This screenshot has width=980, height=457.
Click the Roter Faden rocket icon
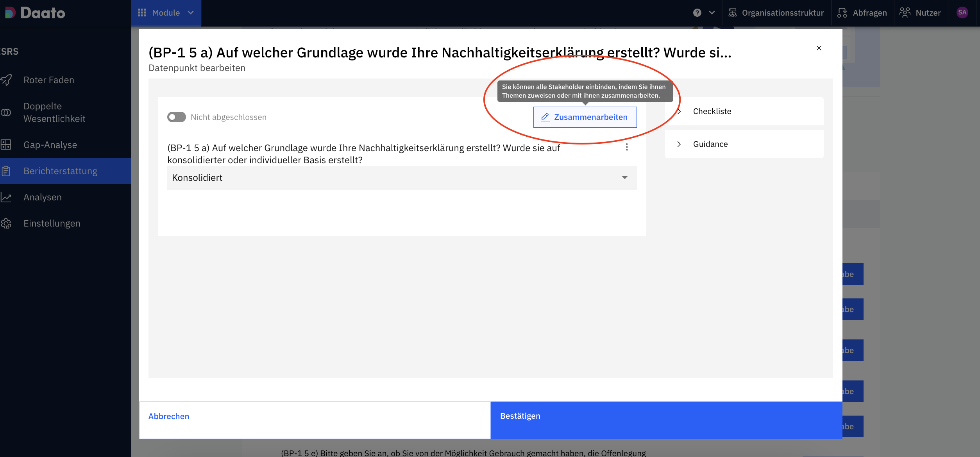tap(6, 80)
